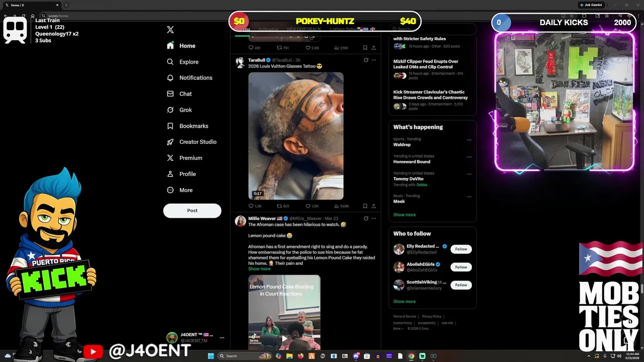Open more options for Homeward Bound trend

[469, 157]
